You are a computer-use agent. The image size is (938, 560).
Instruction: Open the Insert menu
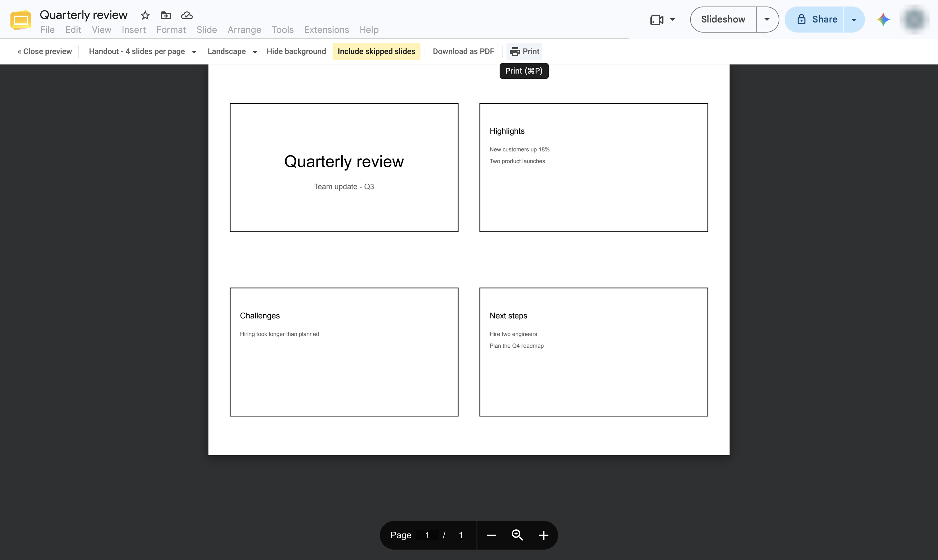tap(134, 30)
